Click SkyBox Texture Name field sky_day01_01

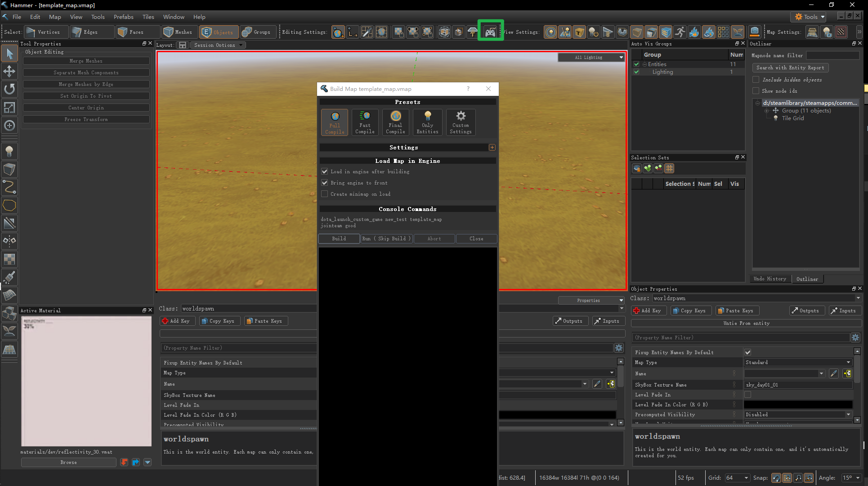798,385
